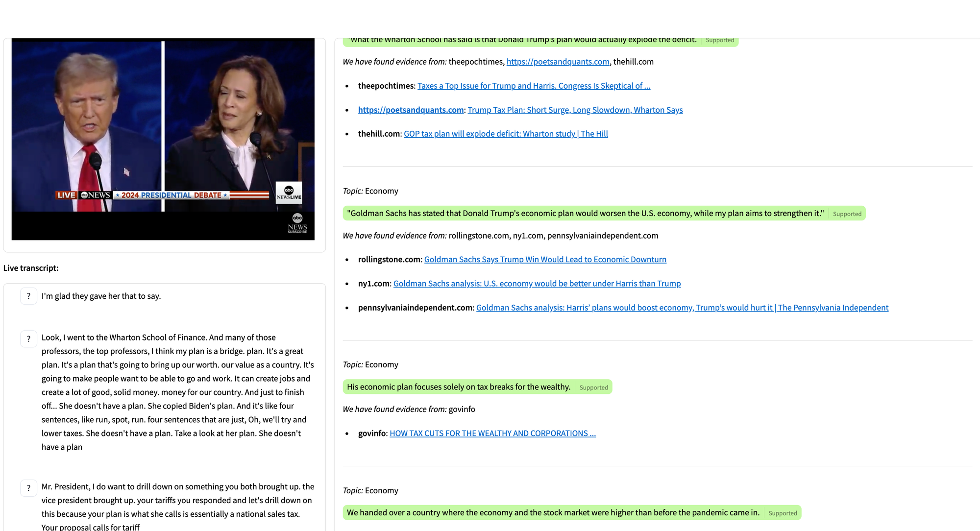Open the bold poetsandquants.com bullet link
The width and height of the screenshot is (980, 531).
[411, 110]
